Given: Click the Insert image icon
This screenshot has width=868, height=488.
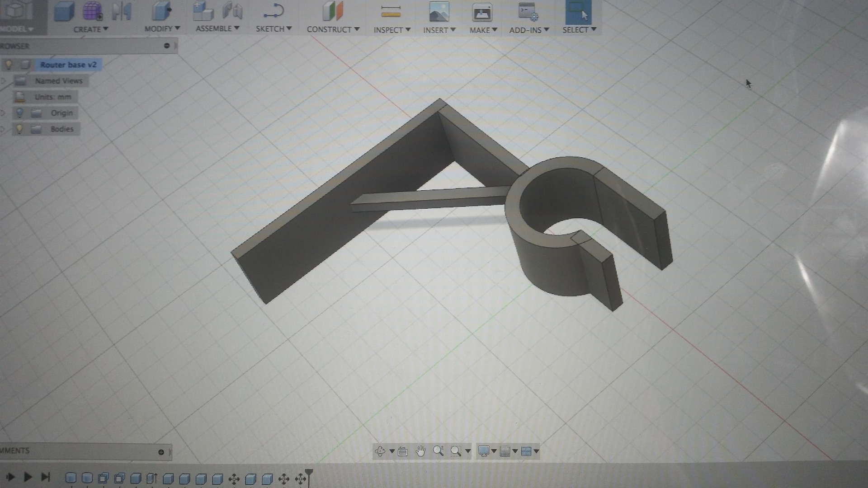Looking at the screenshot, I should coord(439,11).
